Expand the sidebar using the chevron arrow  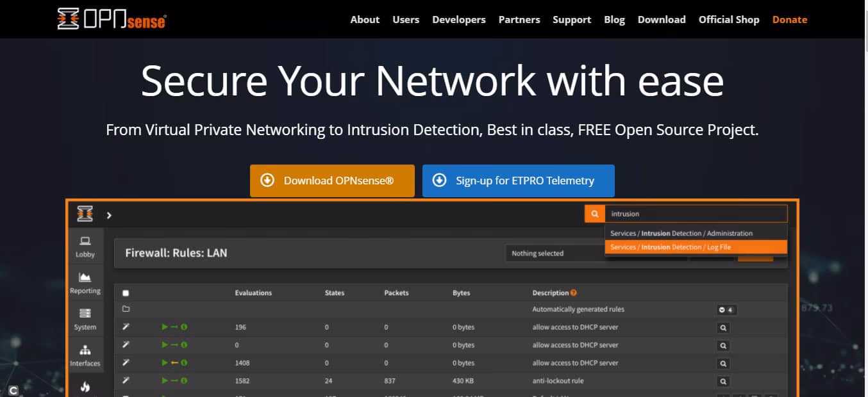pyautogui.click(x=109, y=215)
